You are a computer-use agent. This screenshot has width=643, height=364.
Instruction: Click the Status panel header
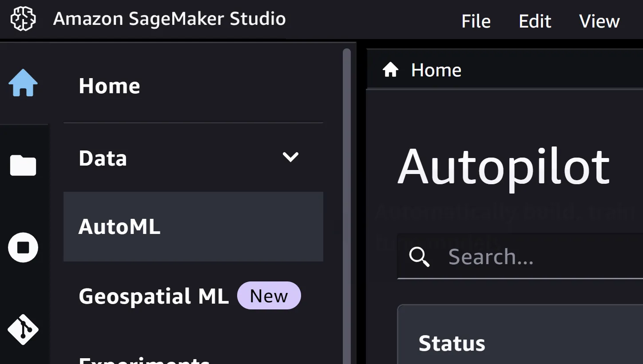[x=452, y=343]
